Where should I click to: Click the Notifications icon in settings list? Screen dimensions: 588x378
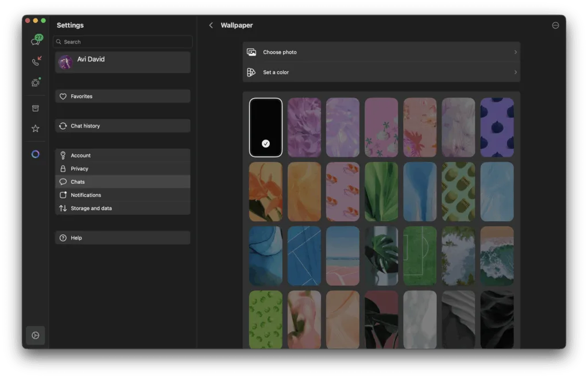tap(63, 195)
